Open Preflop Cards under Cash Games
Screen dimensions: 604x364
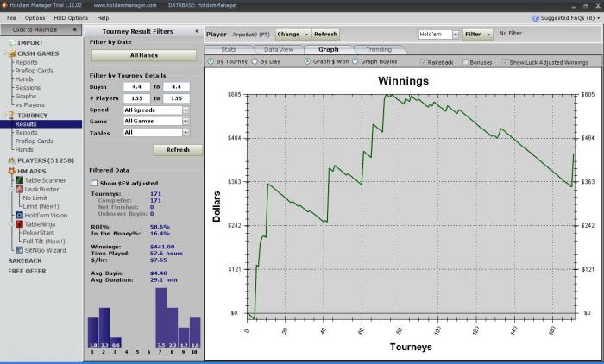[35, 71]
